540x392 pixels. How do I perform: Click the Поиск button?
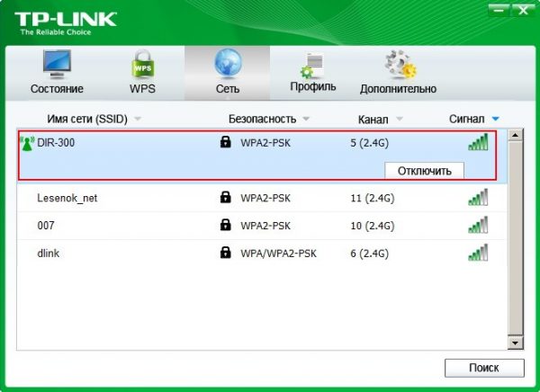click(x=484, y=368)
